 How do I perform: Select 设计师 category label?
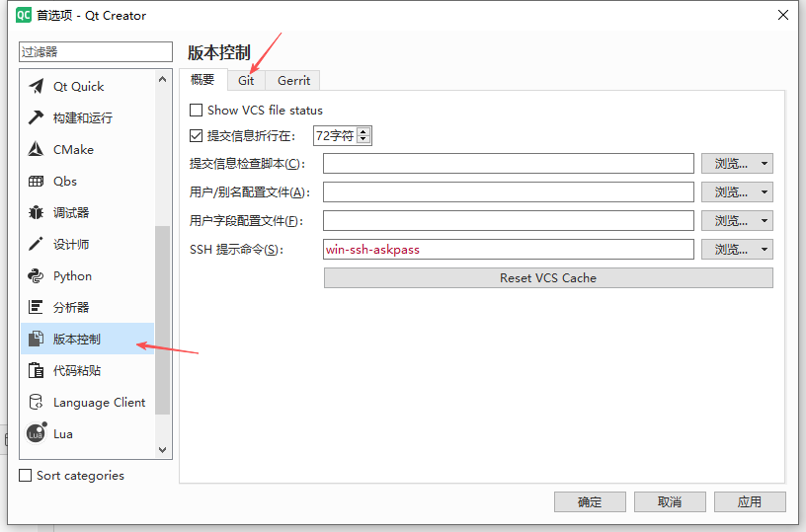point(71,244)
